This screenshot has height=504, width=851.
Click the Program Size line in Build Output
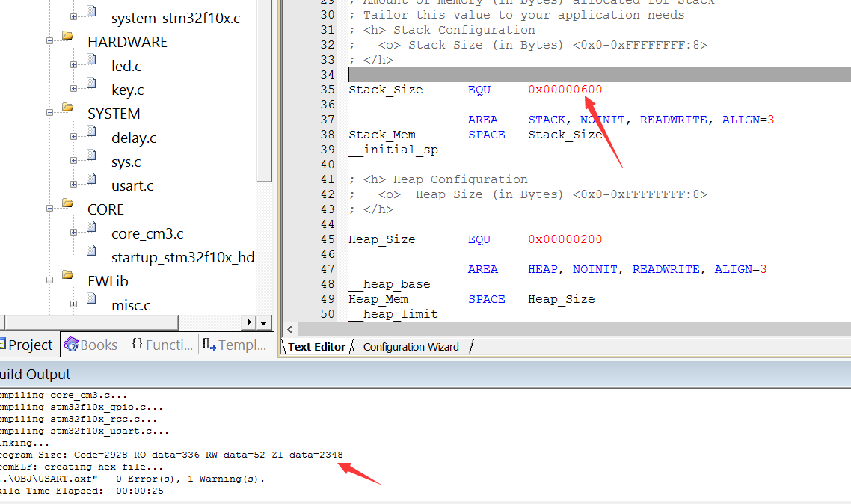point(171,455)
